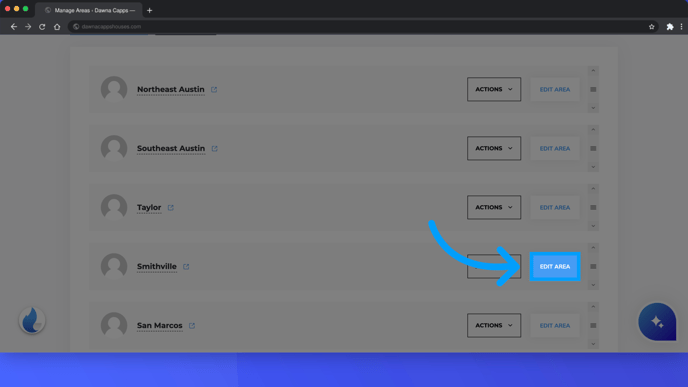Click Taylor avatar image
688x387 pixels.
click(x=114, y=207)
